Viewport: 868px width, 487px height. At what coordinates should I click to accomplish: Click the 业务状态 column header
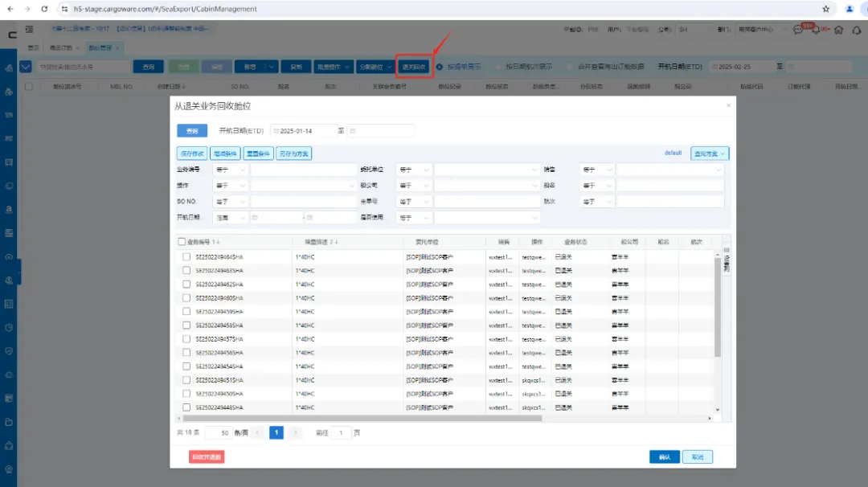(x=575, y=241)
